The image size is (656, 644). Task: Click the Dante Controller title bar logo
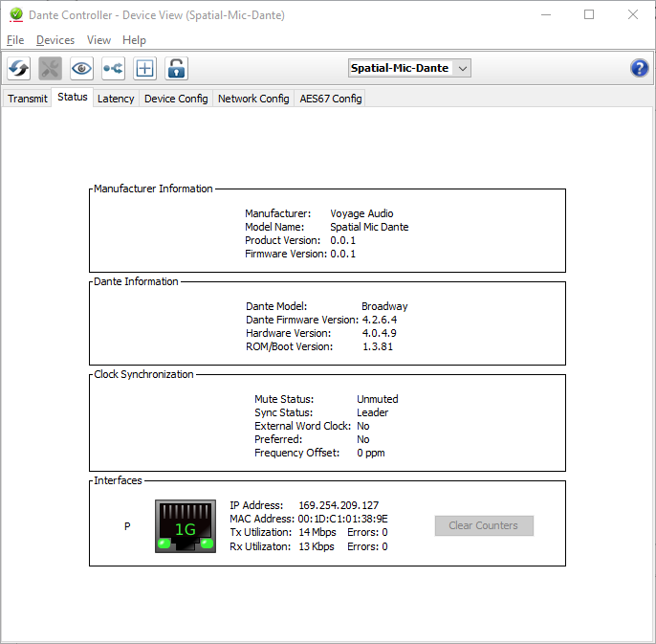[x=16, y=14]
